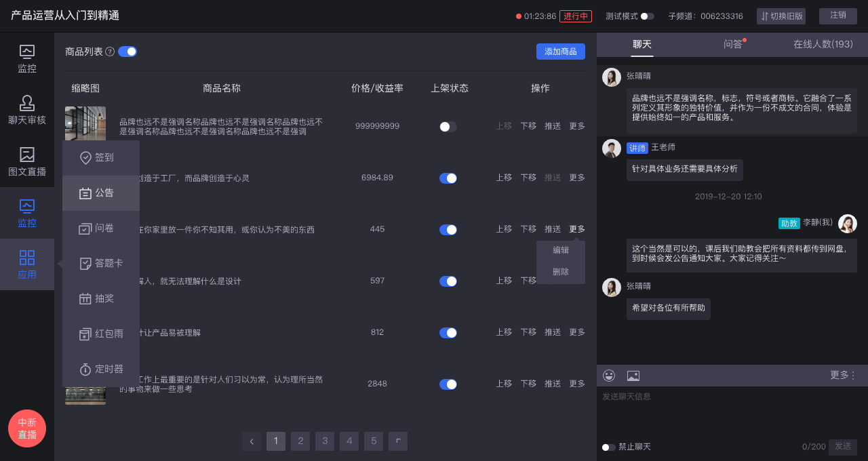Open 更多 in the 812 row
This screenshot has width=868, height=461.
coord(577,332)
